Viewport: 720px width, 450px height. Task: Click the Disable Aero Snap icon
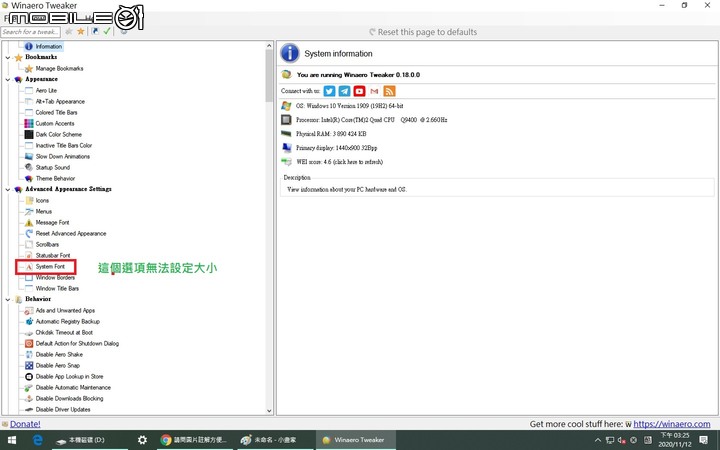29,366
